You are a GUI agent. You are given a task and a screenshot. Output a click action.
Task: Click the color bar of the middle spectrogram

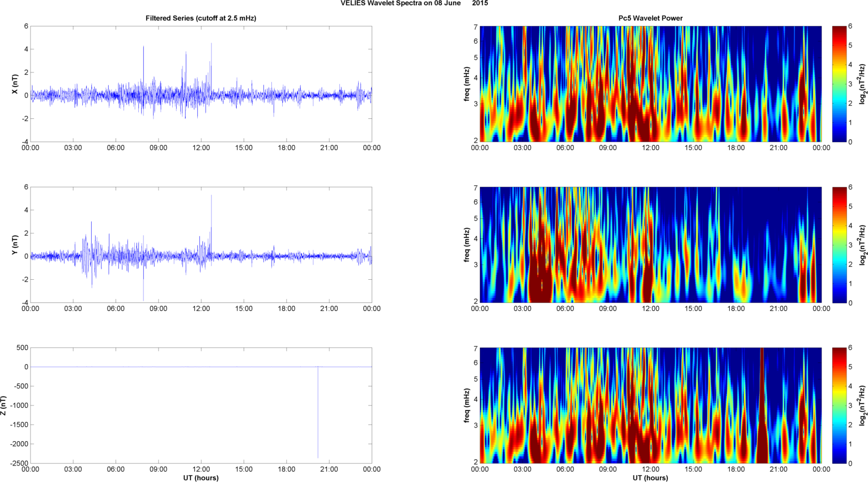[839, 245]
